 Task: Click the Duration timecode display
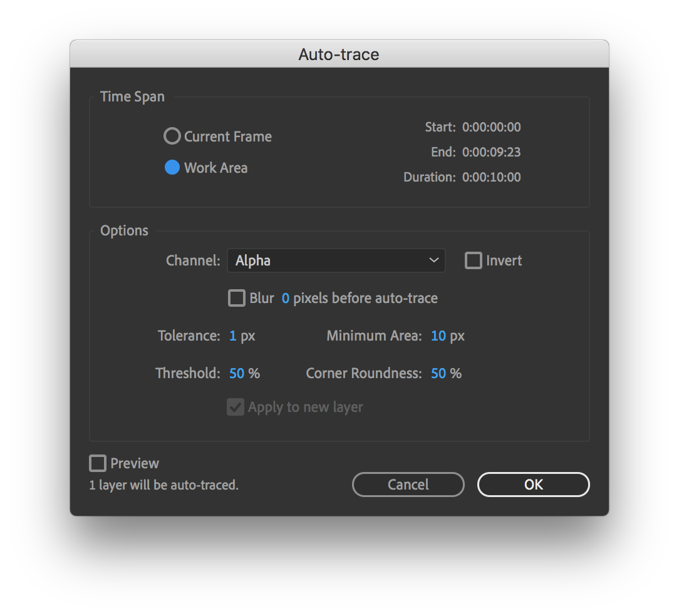(491, 177)
